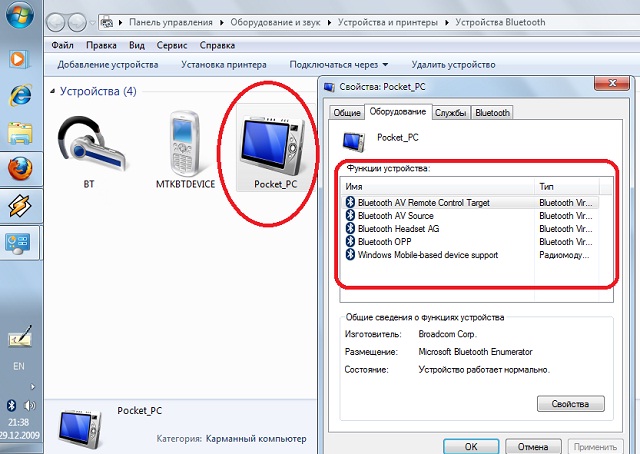Click the Радиомоду... type cell
The image size is (640, 454).
564,255
